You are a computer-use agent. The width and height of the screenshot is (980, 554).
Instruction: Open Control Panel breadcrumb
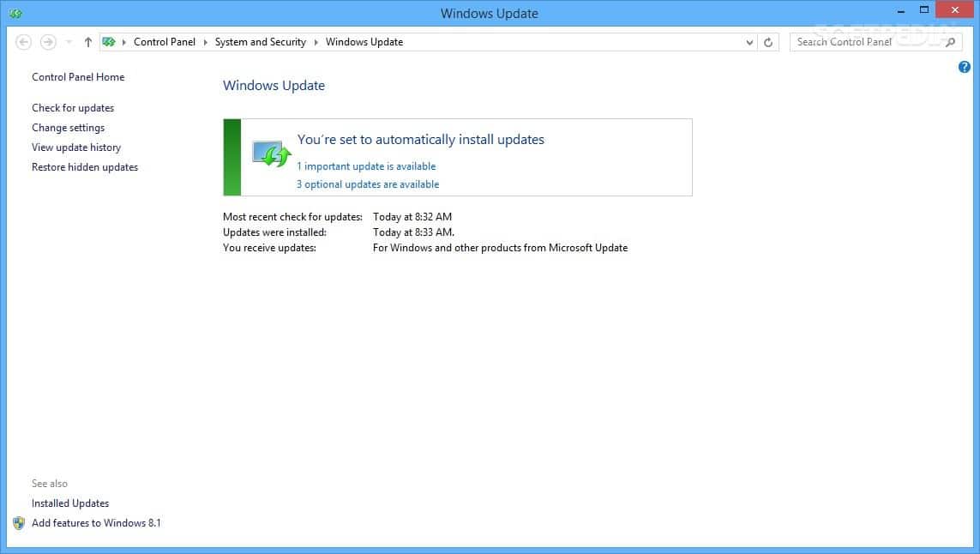coord(165,42)
